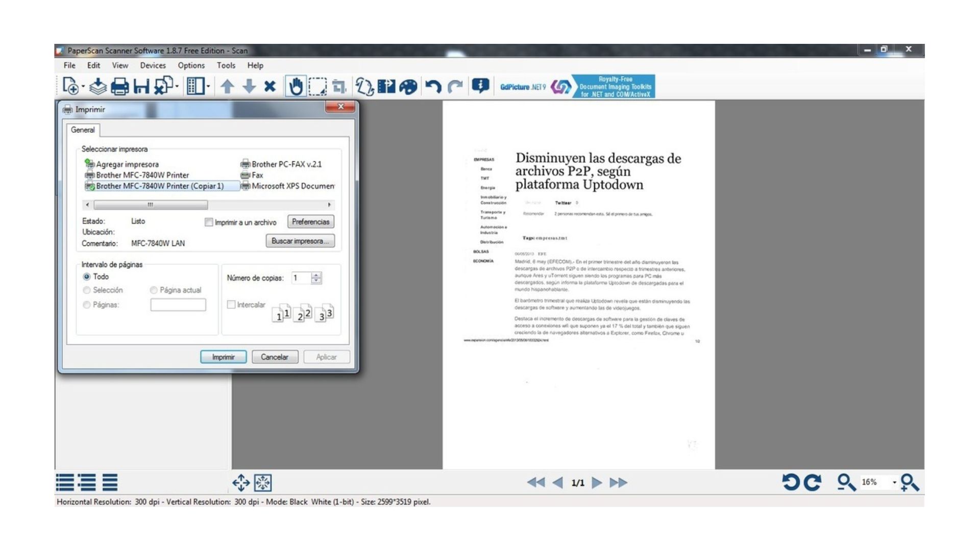Open dropdown arrow beside thumbnail layout icon
980x551 pixels.
point(208,87)
